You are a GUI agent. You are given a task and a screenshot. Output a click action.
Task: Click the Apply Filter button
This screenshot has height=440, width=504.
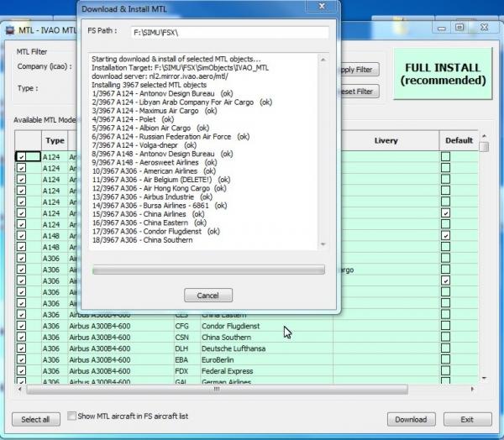360,70
